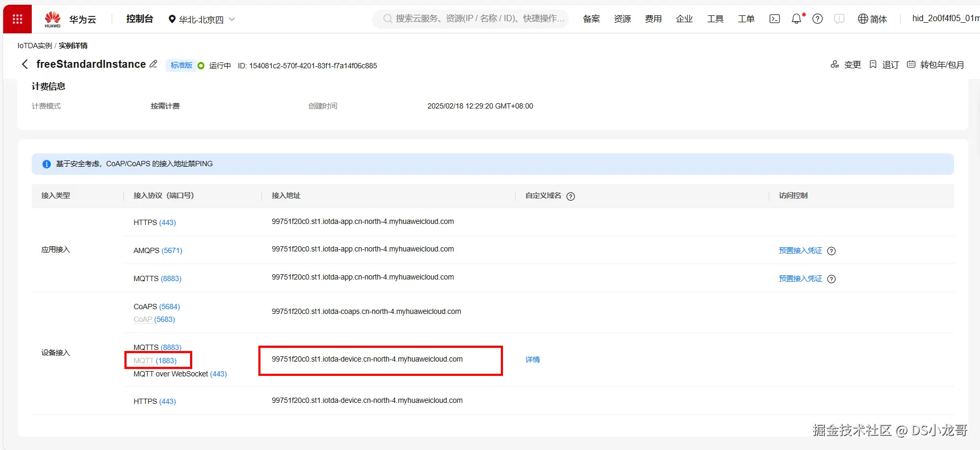Select the instance ID text
This screenshot has width=980, height=450.
[308, 66]
